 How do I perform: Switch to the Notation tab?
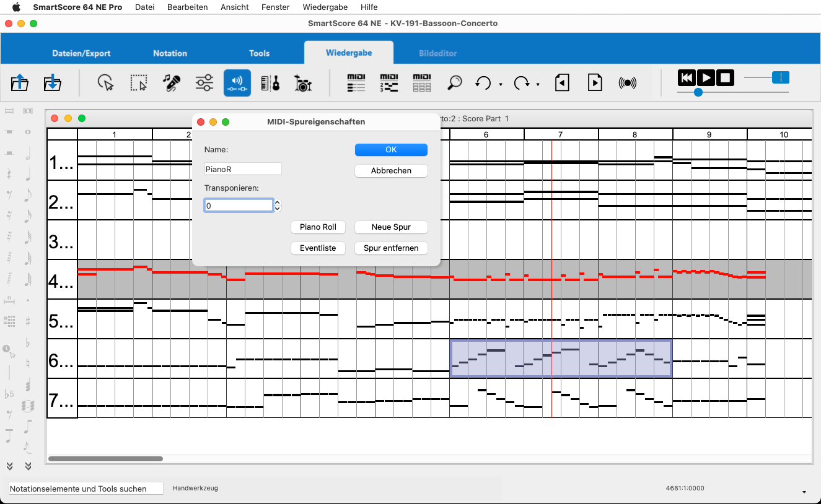pos(170,53)
